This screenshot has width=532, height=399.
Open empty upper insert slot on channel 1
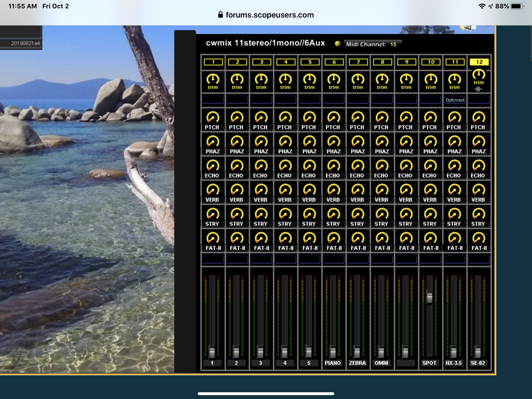click(213, 100)
